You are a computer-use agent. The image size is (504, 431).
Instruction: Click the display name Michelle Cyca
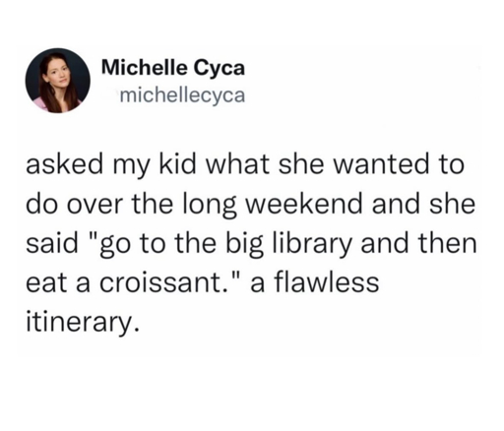click(173, 68)
